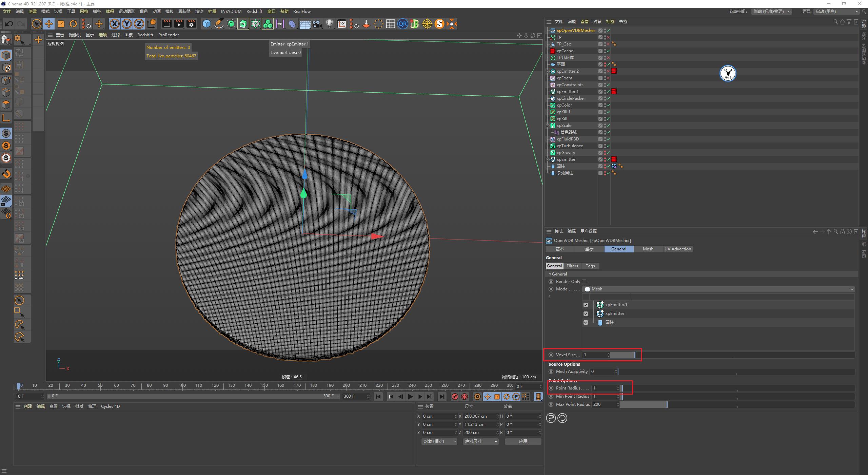Uncheck the xpEmitter.1 entry in the Mesh list

click(586, 304)
